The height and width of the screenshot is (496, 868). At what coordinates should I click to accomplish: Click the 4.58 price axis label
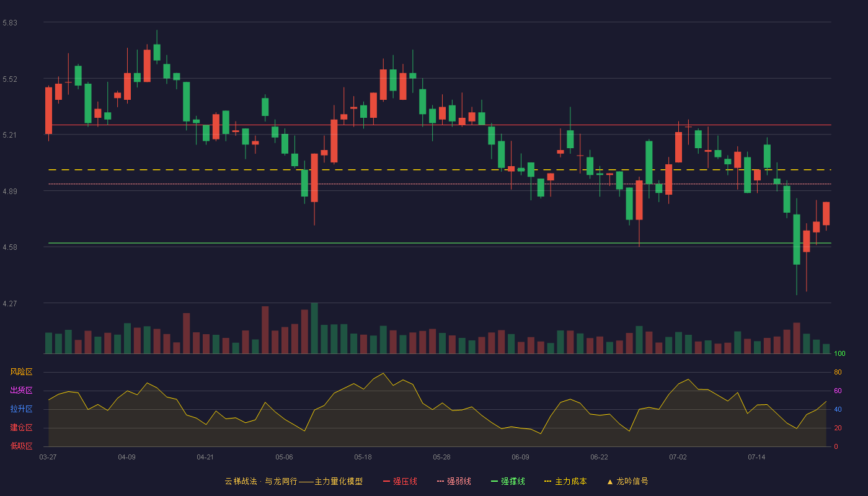click(x=10, y=247)
